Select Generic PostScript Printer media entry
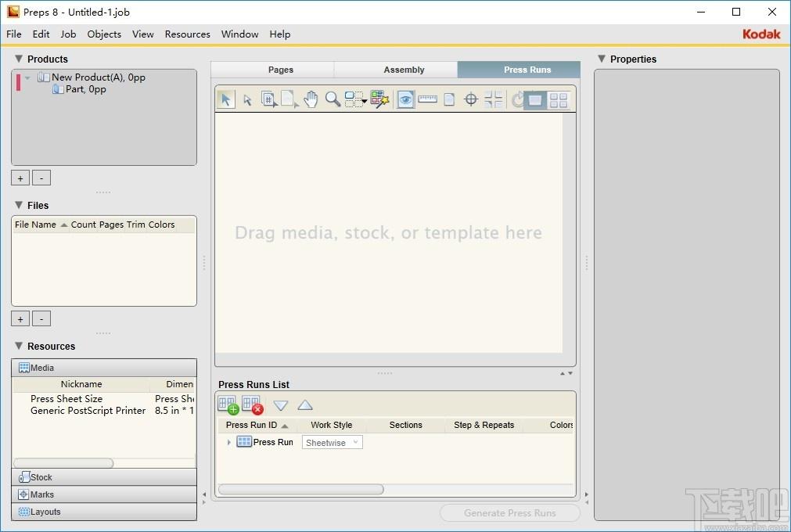The height and width of the screenshot is (532, 791). (88, 411)
